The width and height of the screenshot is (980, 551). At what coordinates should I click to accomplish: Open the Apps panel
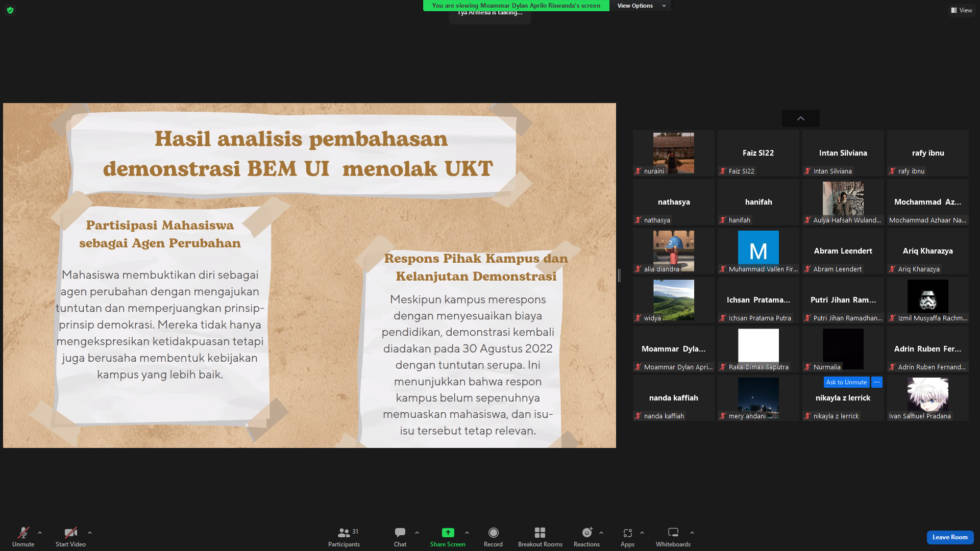coord(627,537)
